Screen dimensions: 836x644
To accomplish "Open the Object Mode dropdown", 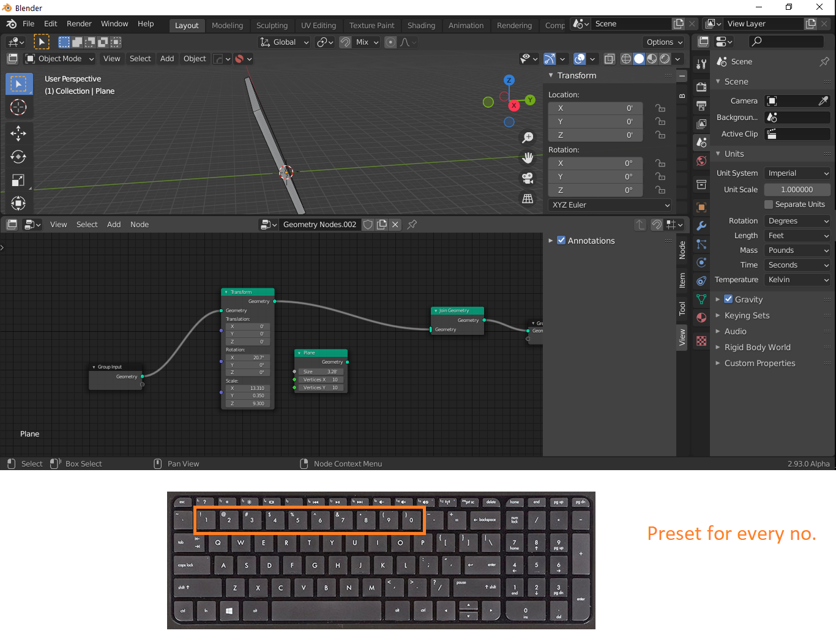I will 59,59.
